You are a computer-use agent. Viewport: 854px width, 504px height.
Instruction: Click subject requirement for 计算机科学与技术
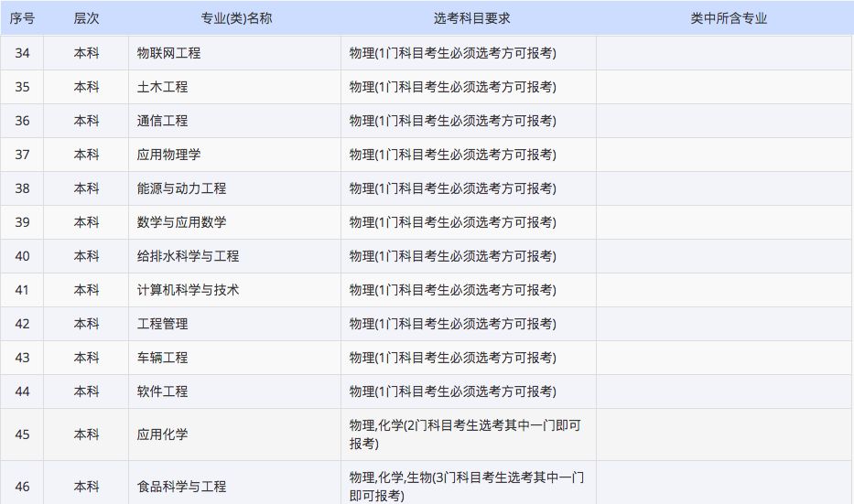pos(452,290)
